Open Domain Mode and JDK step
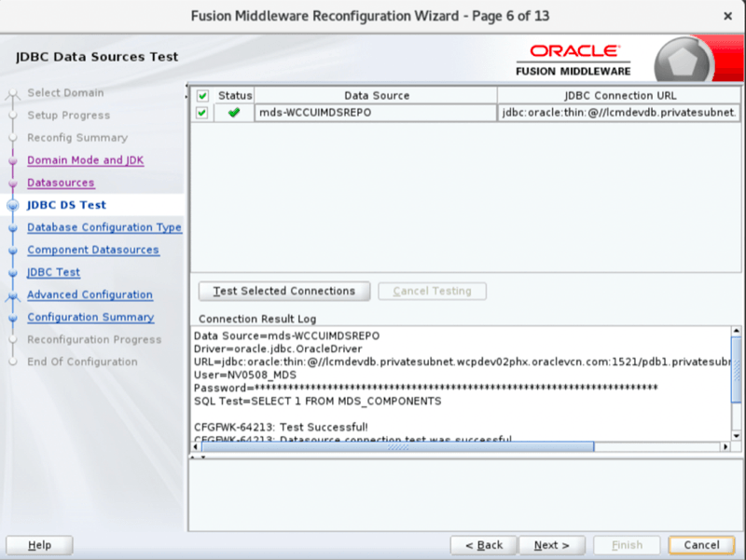 (x=85, y=160)
